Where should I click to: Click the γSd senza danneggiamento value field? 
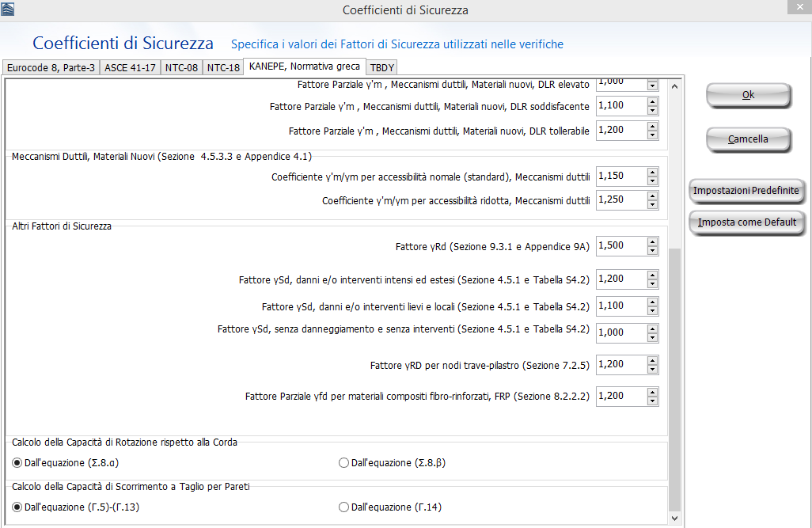tap(620, 333)
